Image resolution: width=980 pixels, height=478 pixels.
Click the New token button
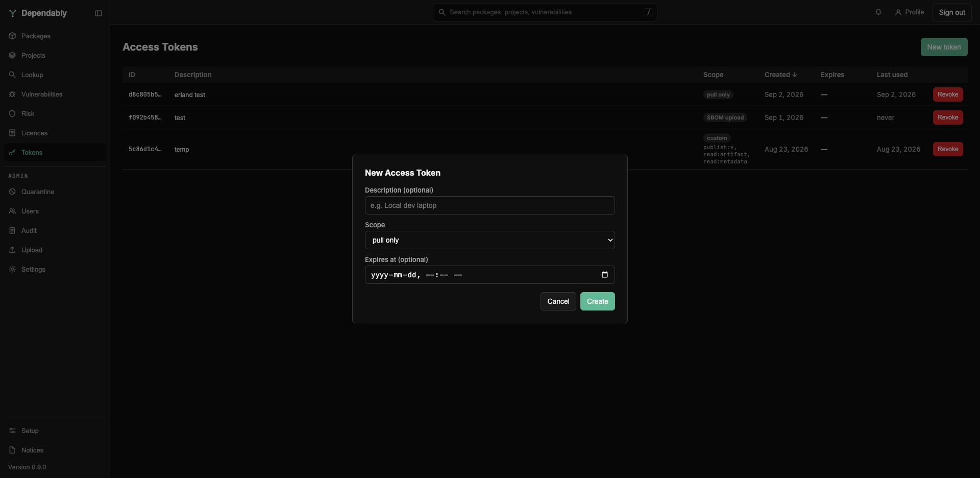944,47
